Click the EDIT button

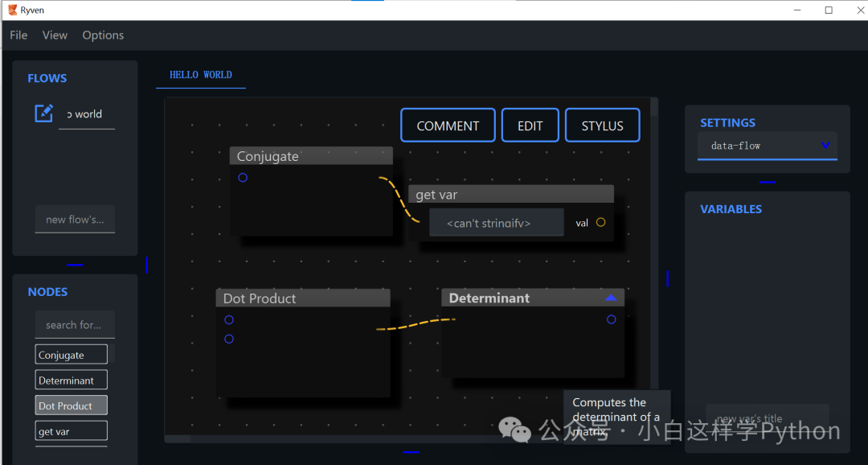click(530, 126)
